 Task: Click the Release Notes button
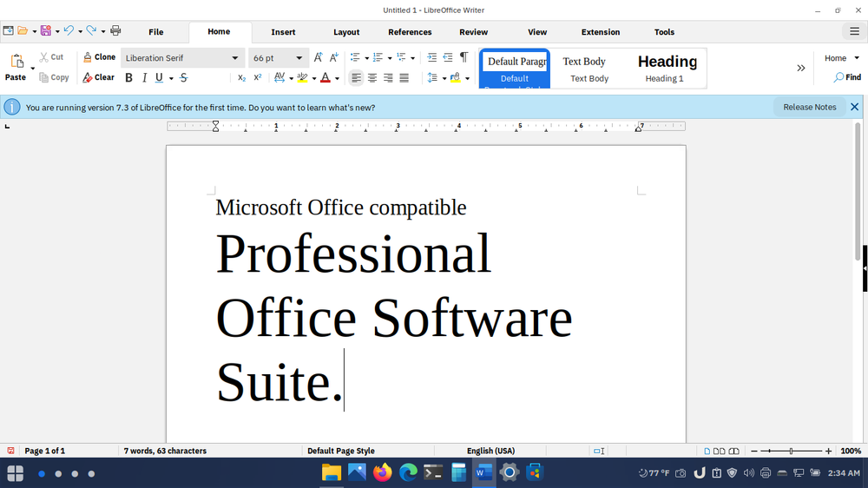click(x=809, y=107)
